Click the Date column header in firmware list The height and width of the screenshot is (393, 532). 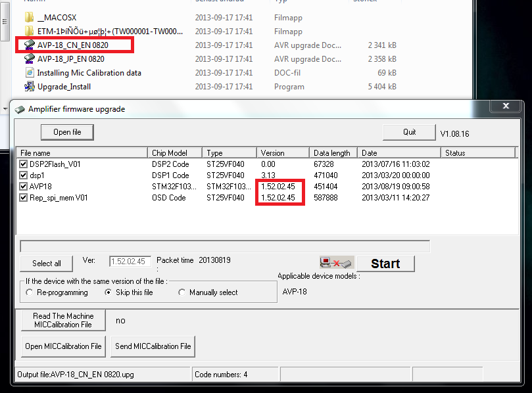point(399,153)
